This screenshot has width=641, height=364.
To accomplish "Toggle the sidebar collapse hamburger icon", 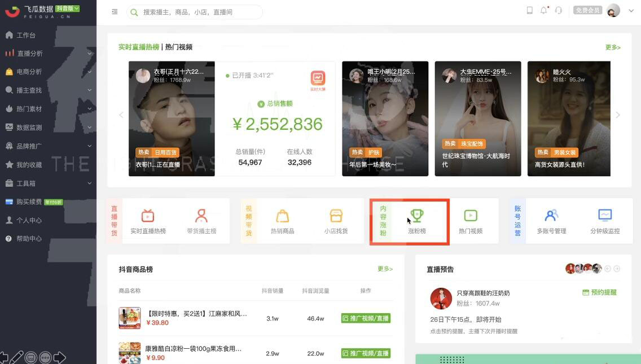I will pos(115,12).
